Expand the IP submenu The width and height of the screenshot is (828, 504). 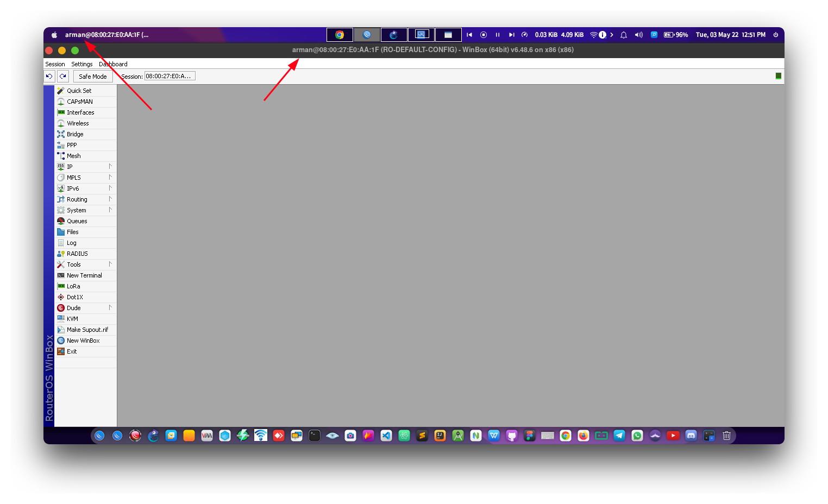[70, 166]
